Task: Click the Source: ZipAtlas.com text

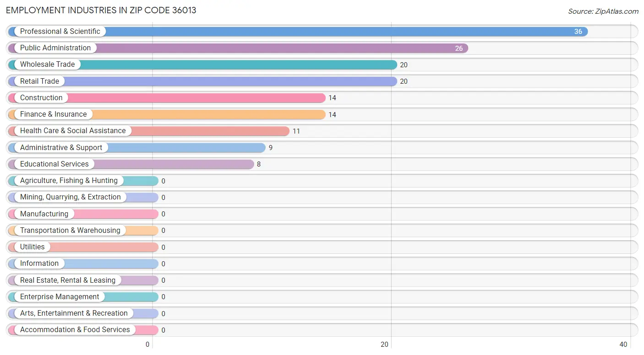Action: click(x=603, y=11)
